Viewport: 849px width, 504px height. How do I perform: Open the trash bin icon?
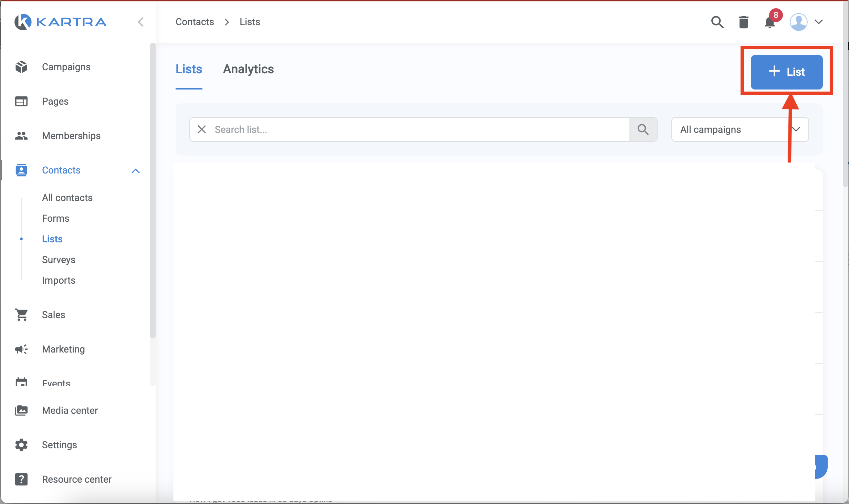(744, 22)
